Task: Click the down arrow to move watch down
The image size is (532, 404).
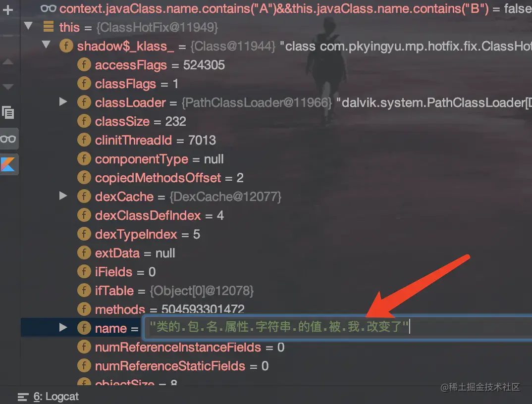Action: click(8, 87)
